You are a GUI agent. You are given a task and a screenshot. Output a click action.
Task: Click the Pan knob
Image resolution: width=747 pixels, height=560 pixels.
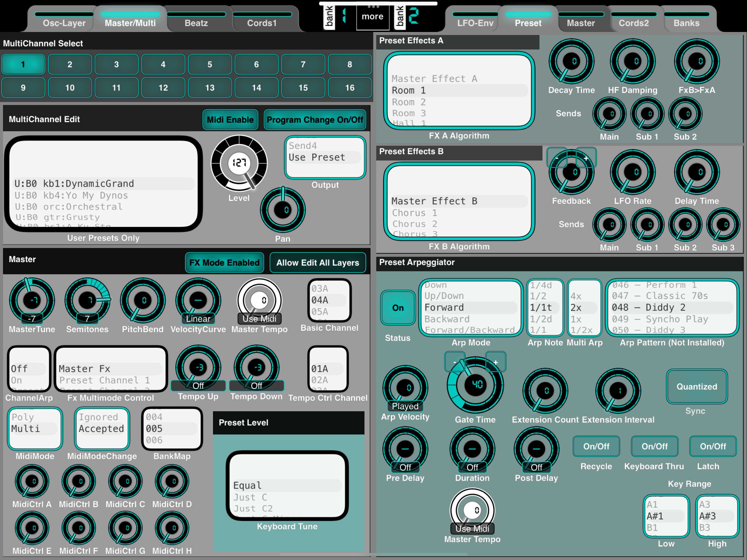pos(283,210)
